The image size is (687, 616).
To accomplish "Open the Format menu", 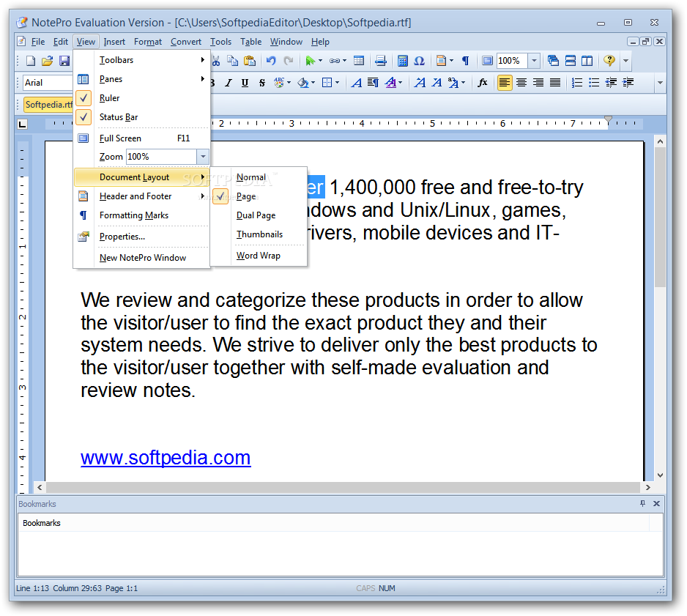I will (x=148, y=42).
